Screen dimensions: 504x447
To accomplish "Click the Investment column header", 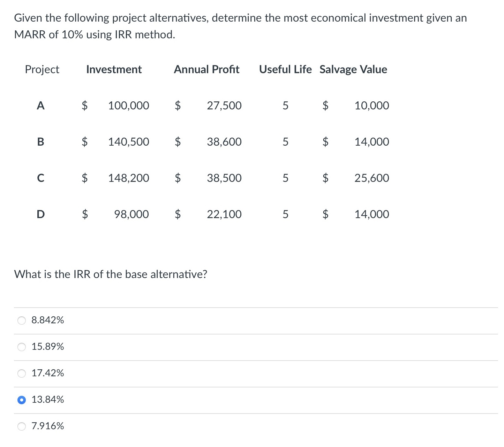I will (x=114, y=69).
